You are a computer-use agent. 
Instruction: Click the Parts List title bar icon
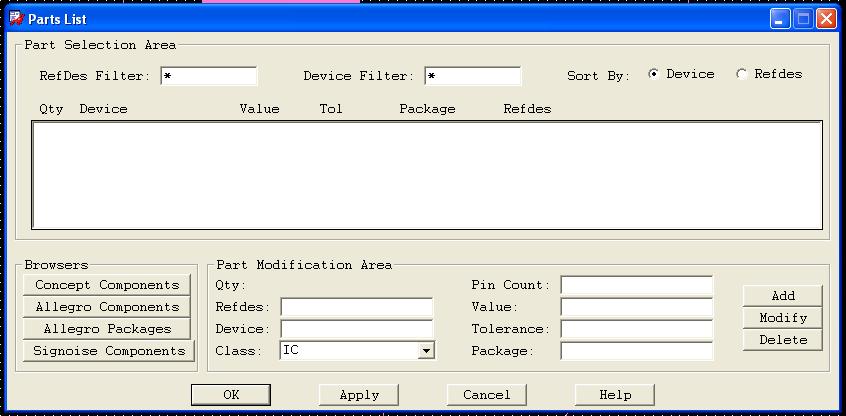(17, 19)
